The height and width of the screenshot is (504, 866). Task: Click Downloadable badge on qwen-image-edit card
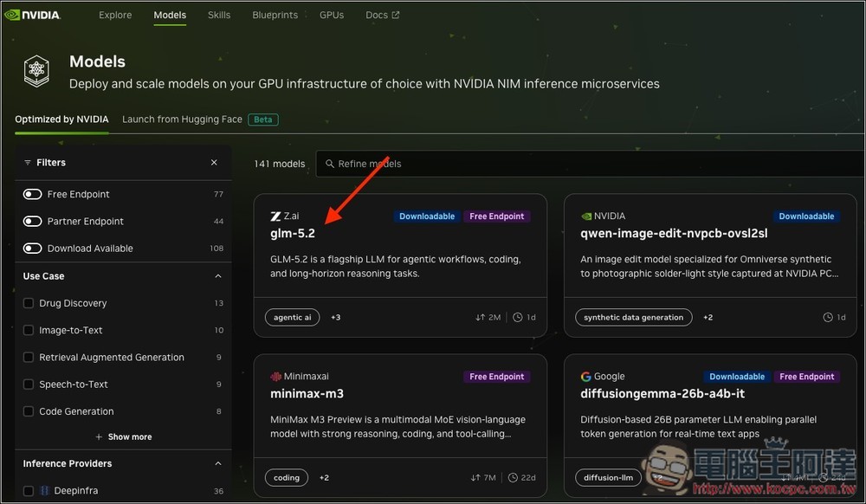click(806, 216)
